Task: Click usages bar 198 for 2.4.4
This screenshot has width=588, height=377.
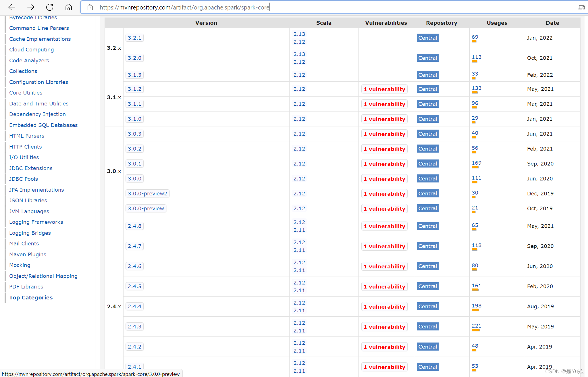Action: tap(475, 310)
